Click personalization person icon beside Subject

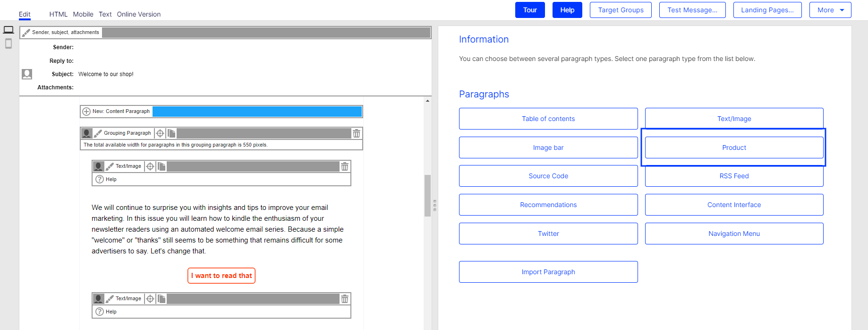[27, 74]
